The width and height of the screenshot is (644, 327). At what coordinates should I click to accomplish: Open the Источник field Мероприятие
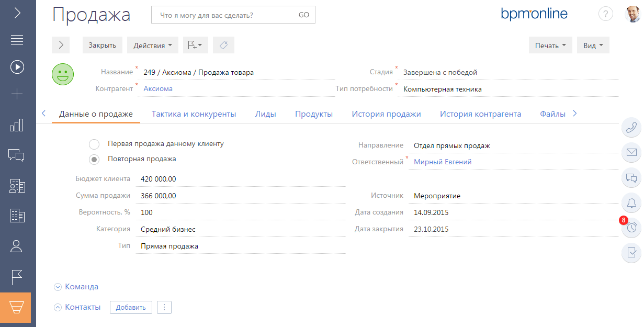tap(513, 196)
